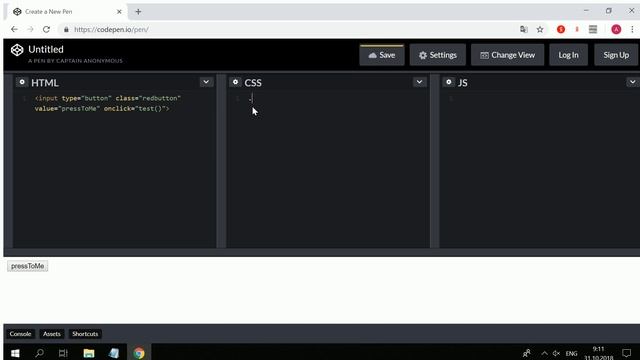
Task: Open the Chrome profile avatar
Action: point(616,29)
